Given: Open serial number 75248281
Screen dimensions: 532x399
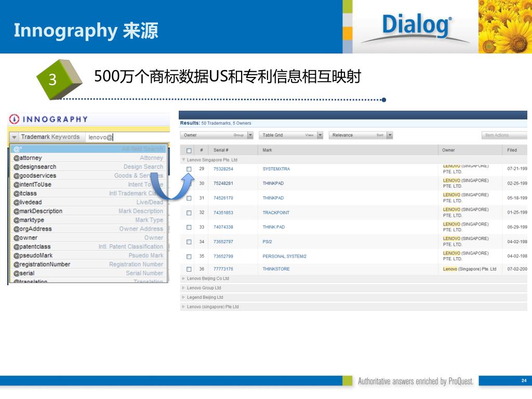Looking at the screenshot, I should click(223, 183).
